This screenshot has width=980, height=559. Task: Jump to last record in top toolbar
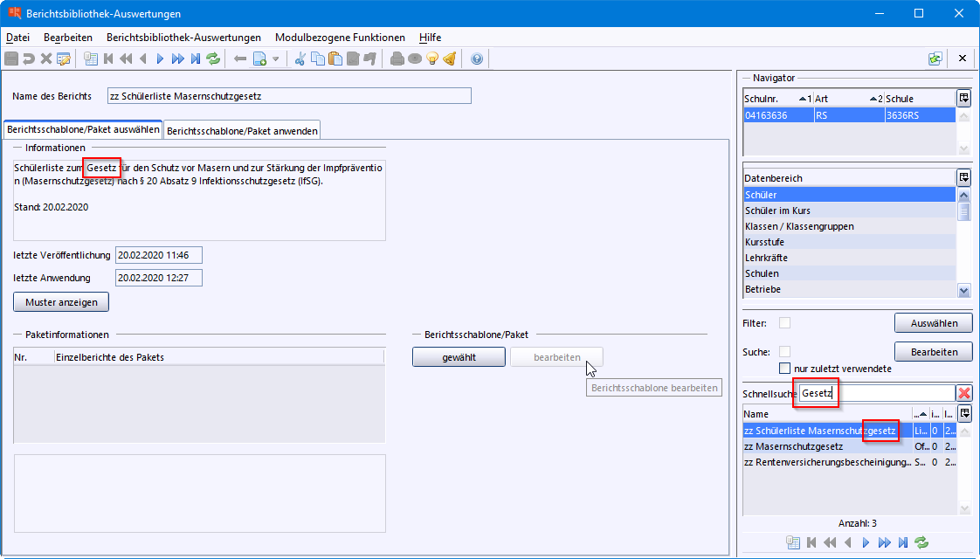tap(195, 59)
